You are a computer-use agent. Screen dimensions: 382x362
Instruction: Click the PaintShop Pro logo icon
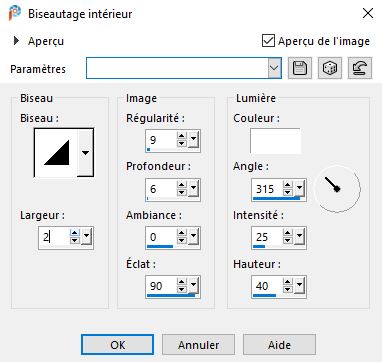coord(15,13)
